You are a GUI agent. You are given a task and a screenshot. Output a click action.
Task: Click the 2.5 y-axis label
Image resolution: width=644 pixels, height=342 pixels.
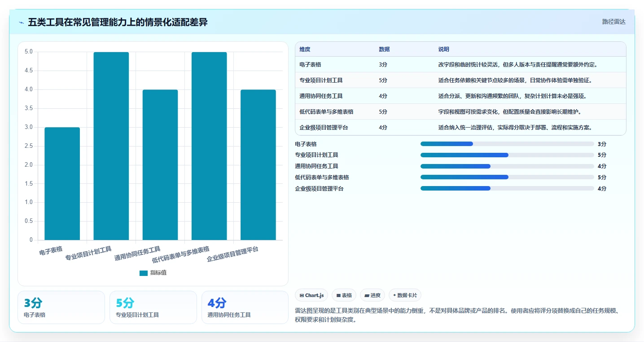[28, 146]
